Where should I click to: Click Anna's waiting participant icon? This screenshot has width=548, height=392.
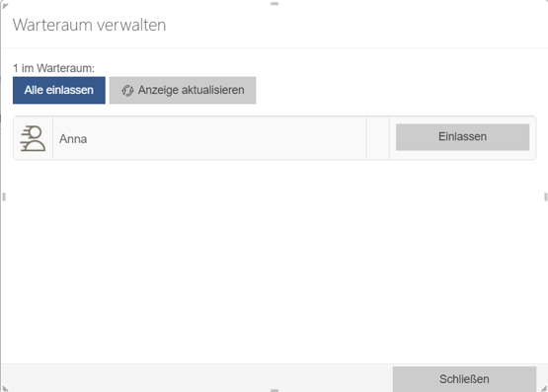[x=33, y=138]
